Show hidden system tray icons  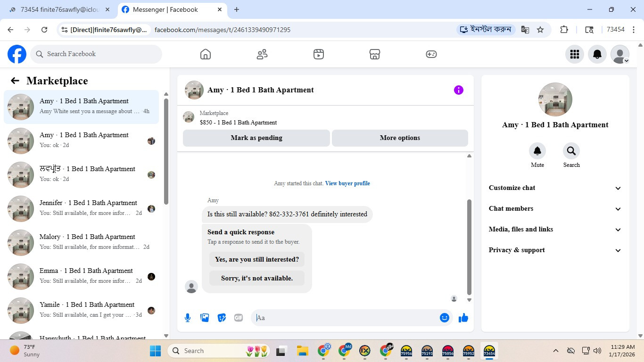(x=556, y=351)
